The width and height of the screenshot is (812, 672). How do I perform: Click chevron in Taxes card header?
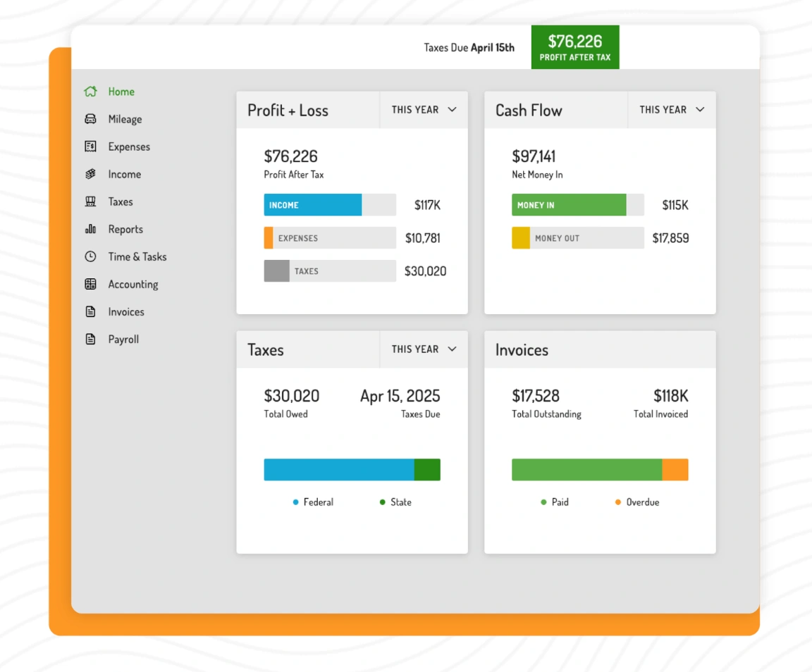[x=452, y=349]
